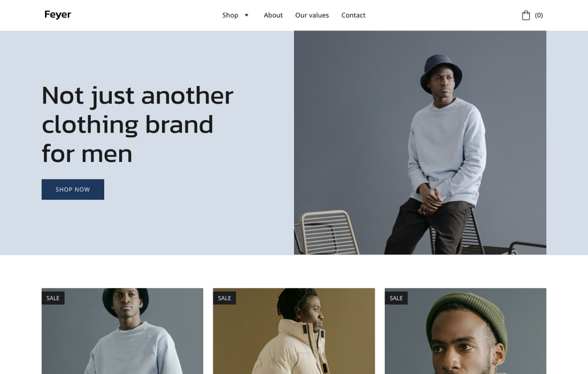The width and height of the screenshot is (588, 374).
Task: Select the hero image of man on chair
Action: click(x=420, y=143)
